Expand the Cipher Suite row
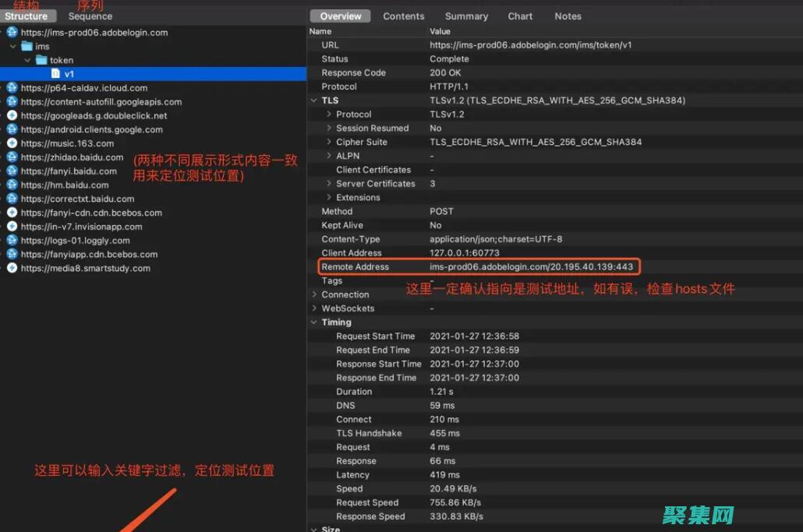803x532 pixels. (328, 142)
